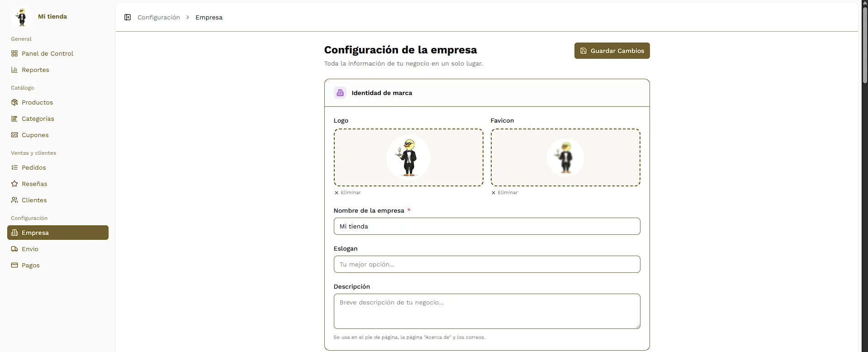Open the Panel de Control page

pos(58,53)
